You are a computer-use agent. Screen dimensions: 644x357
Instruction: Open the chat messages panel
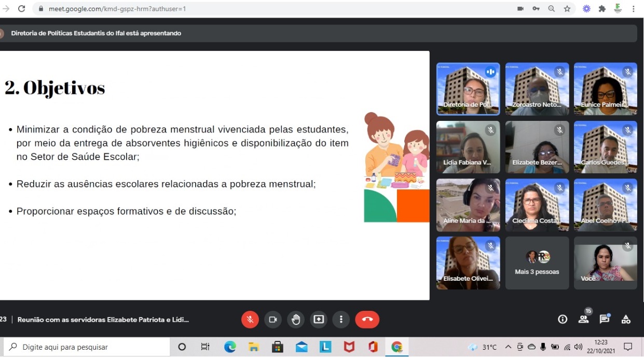pyautogui.click(x=605, y=319)
